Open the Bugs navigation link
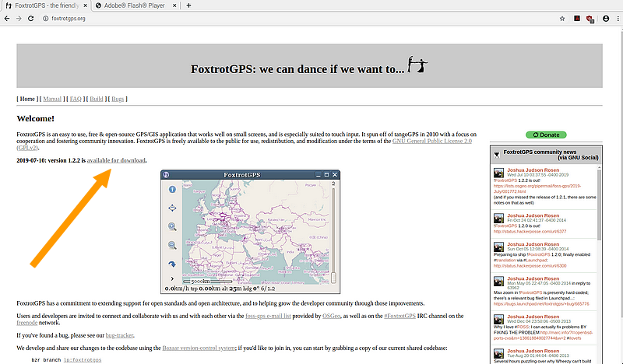This screenshot has height=364, width=623. 118,99
